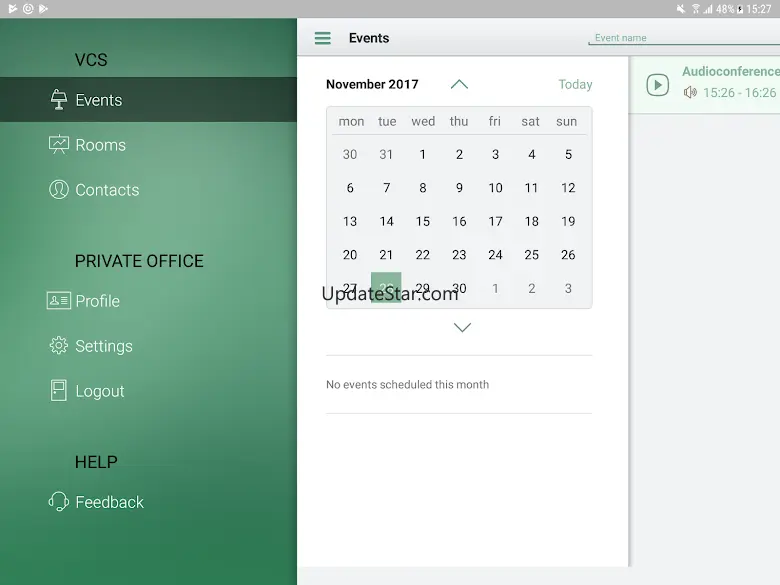Jump to Today in the calendar
Screen dimensions: 780x585
[575, 85]
